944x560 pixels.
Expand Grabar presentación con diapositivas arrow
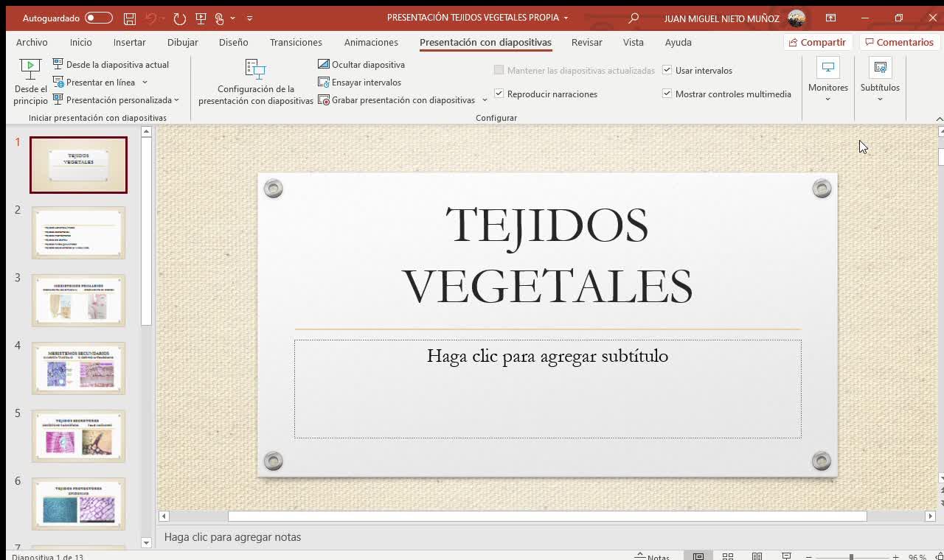point(485,100)
